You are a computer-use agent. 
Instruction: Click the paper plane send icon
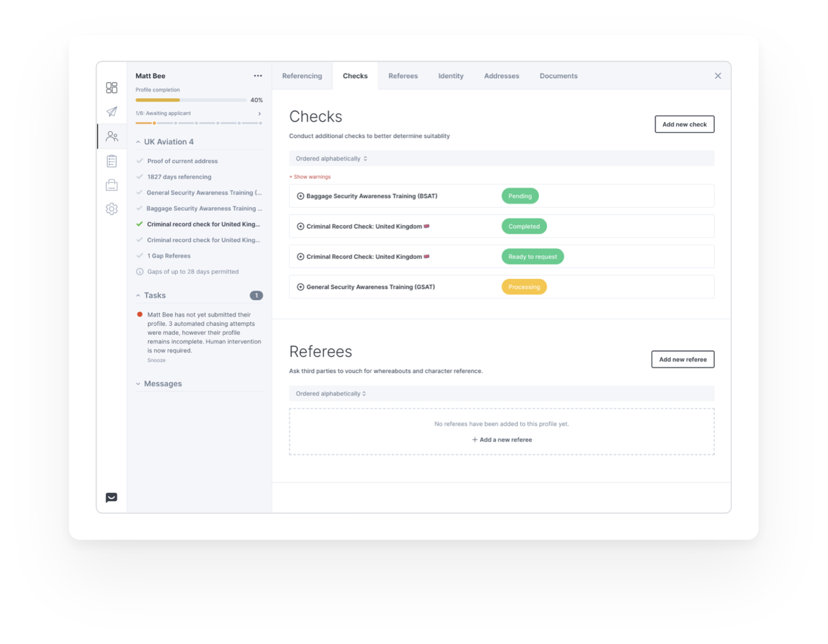coord(112,112)
